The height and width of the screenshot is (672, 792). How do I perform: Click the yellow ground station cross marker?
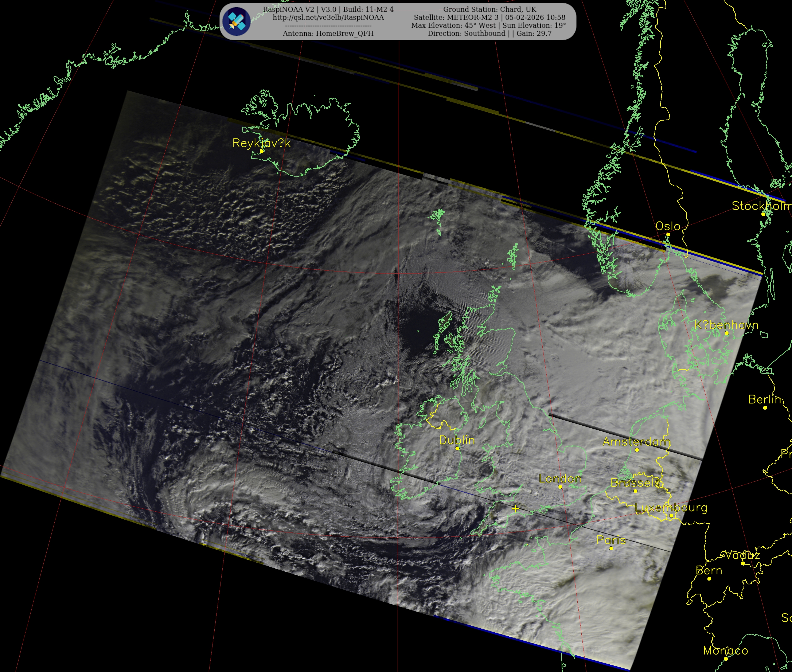tap(515, 509)
